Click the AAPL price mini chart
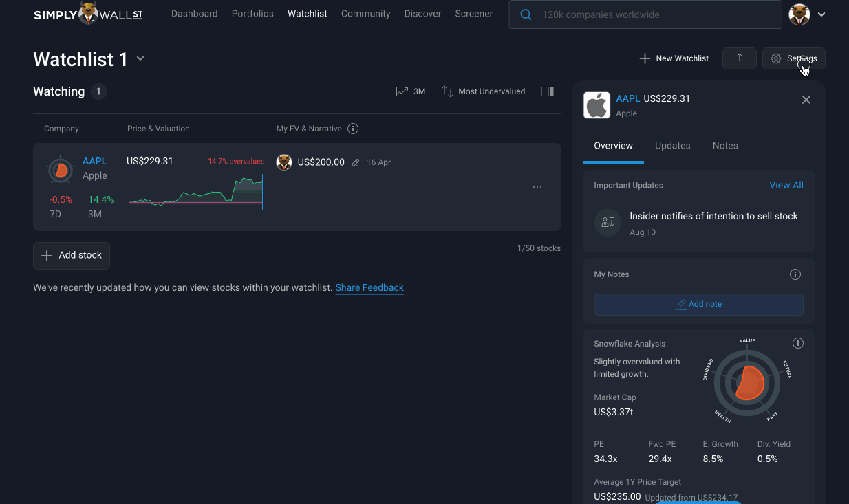The image size is (849, 504). 195,192
